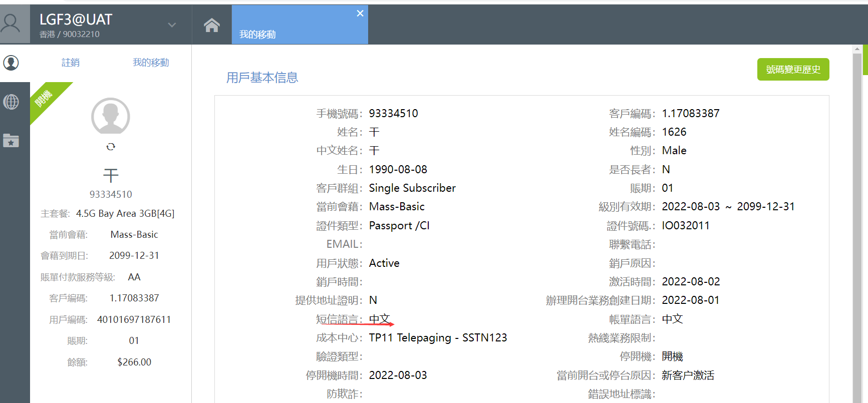Click sidebar customer code 1.17083387
The height and width of the screenshot is (403, 868).
134,298
